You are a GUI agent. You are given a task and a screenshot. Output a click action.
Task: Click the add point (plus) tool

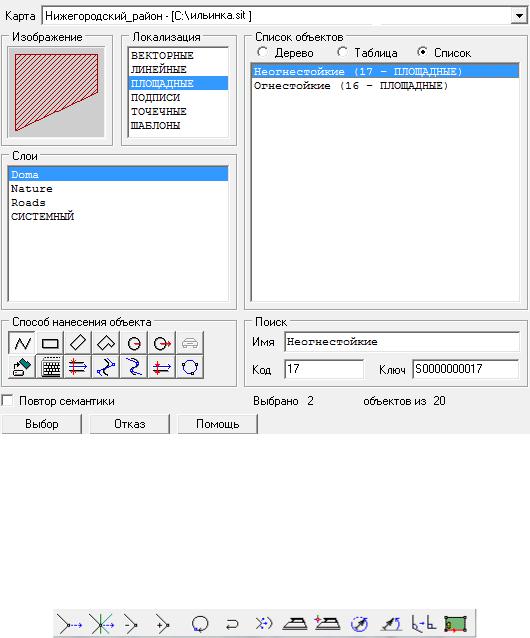click(x=163, y=624)
